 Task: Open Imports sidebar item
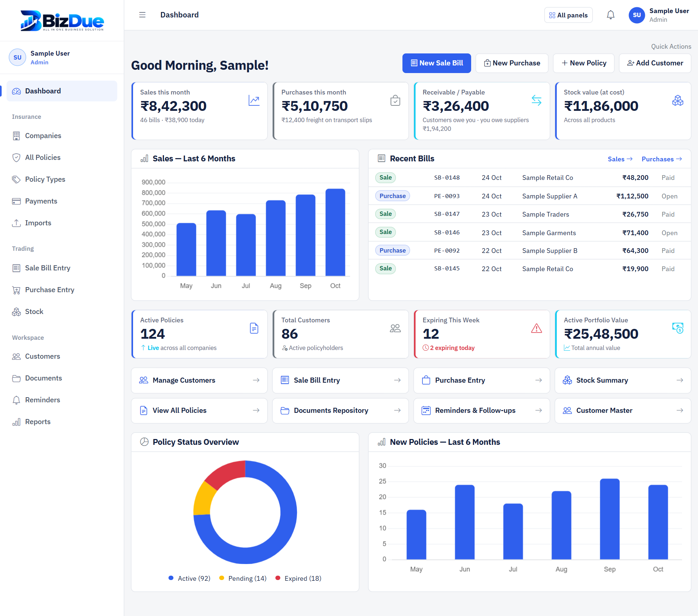62,223
